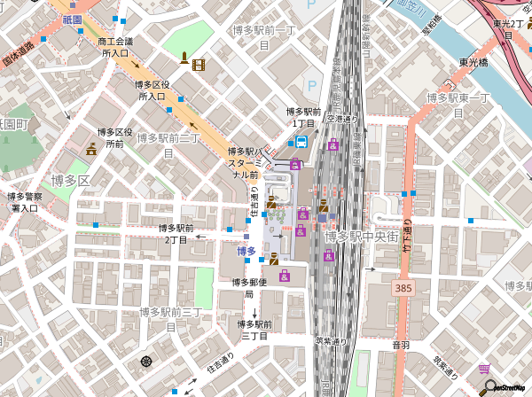Click the shopping cart icon at bottom right
The height and width of the screenshot is (397, 532).
coord(484,369)
